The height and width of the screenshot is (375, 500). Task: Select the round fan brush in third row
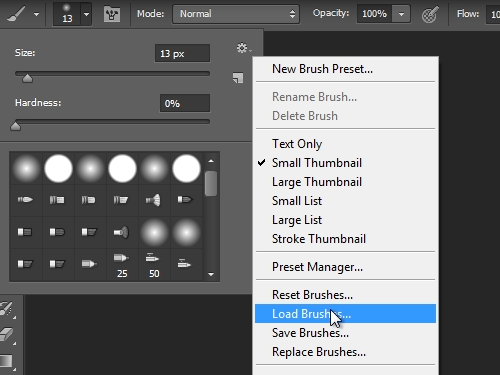[x=121, y=232]
